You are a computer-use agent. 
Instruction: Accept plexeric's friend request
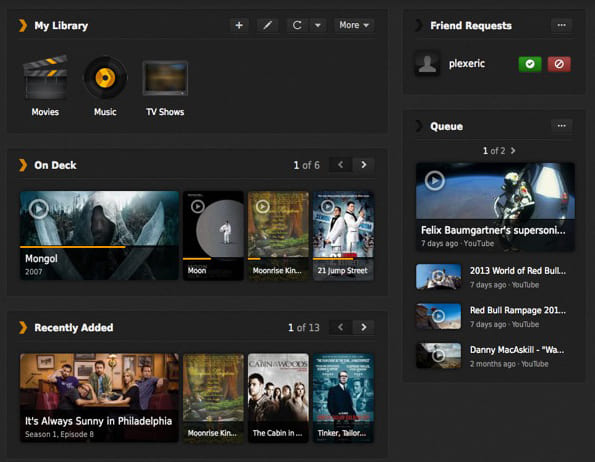tap(530, 64)
